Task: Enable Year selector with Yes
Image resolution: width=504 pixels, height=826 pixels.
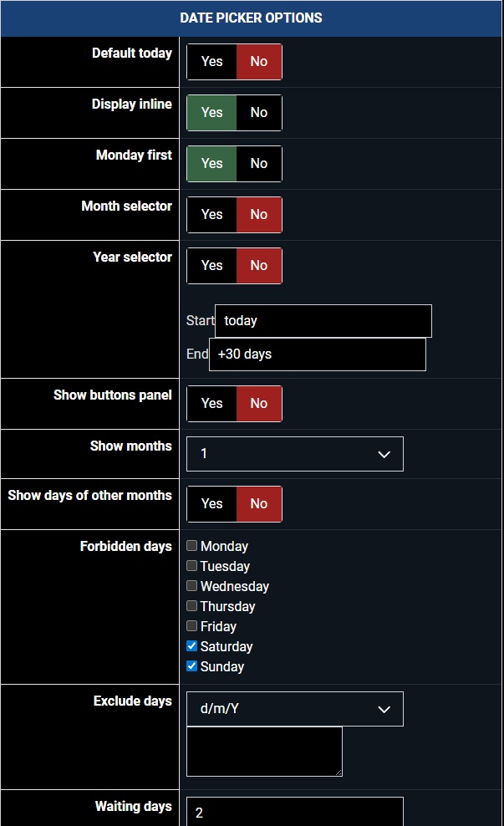Action: [211, 266]
